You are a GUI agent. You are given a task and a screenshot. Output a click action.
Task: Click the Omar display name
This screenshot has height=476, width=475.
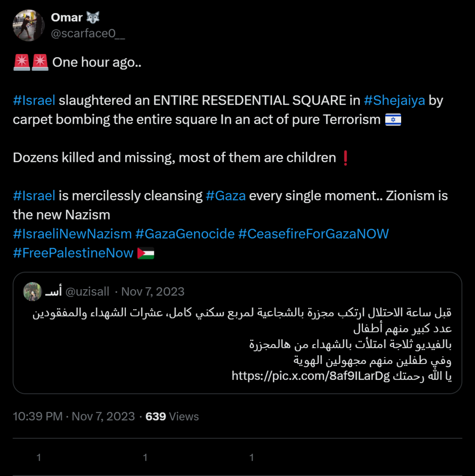[x=67, y=18]
